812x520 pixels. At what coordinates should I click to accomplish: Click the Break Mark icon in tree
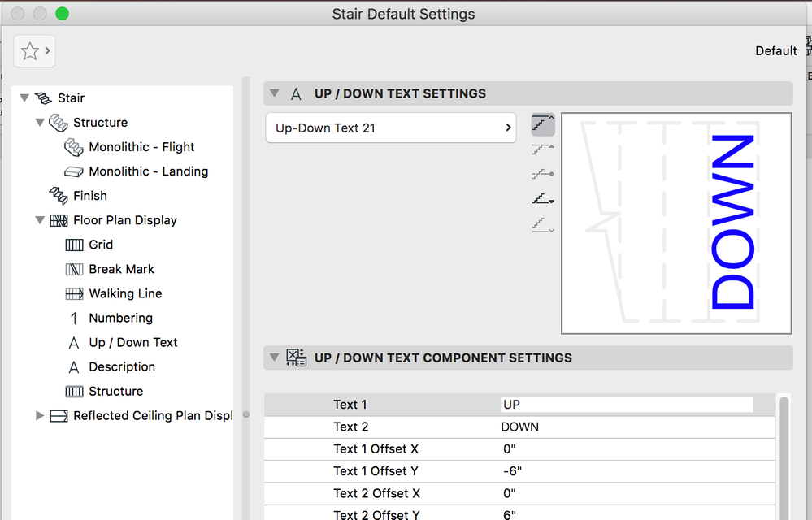point(74,269)
